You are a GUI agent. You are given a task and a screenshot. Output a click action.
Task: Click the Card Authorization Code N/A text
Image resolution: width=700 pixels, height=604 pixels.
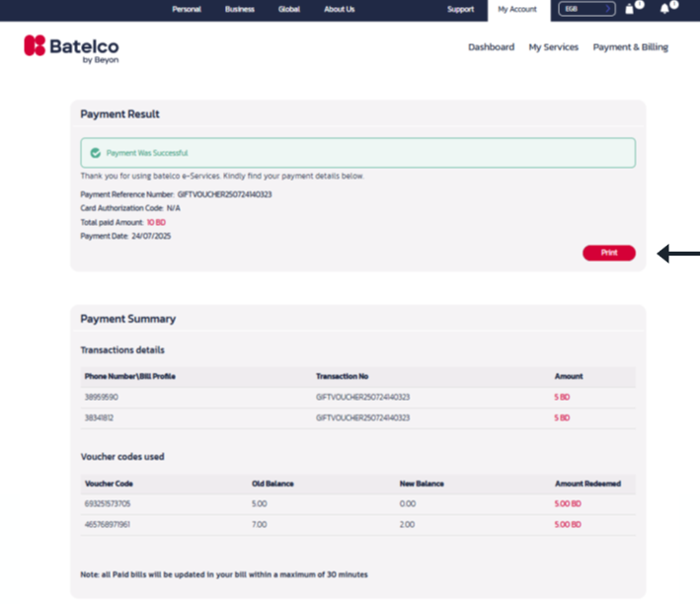pos(130,208)
